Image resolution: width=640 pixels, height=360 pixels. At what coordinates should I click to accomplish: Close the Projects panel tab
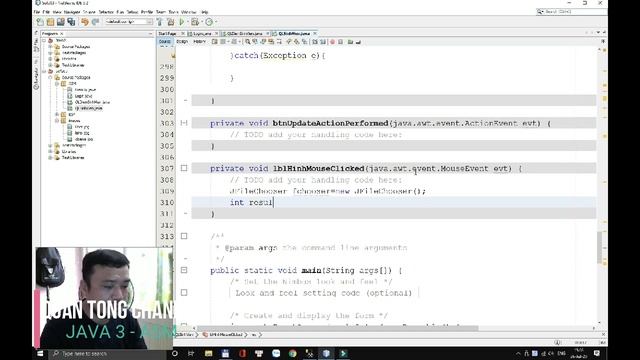62,34
